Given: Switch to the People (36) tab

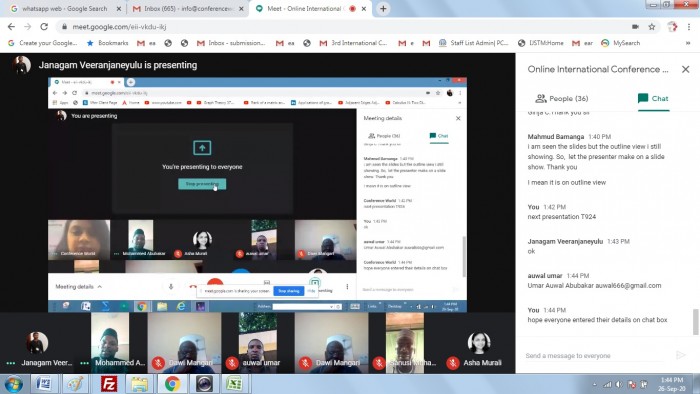Looking at the screenshot, I should click(562, 99).
